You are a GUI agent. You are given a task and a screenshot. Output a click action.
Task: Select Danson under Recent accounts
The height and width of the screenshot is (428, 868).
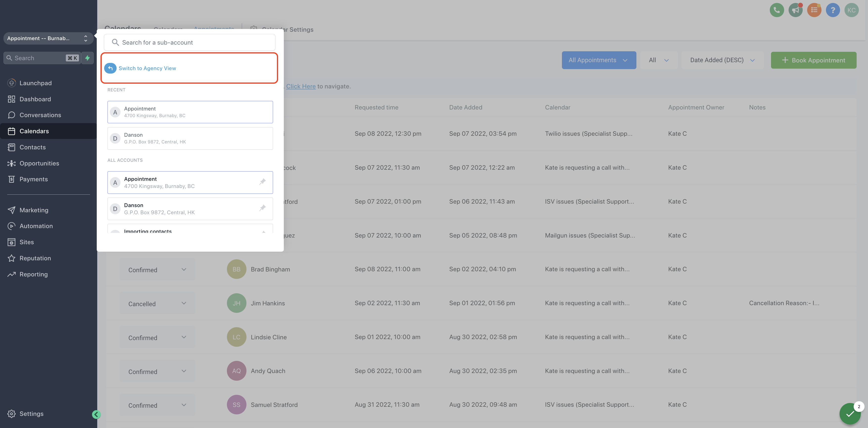(190, 138)
